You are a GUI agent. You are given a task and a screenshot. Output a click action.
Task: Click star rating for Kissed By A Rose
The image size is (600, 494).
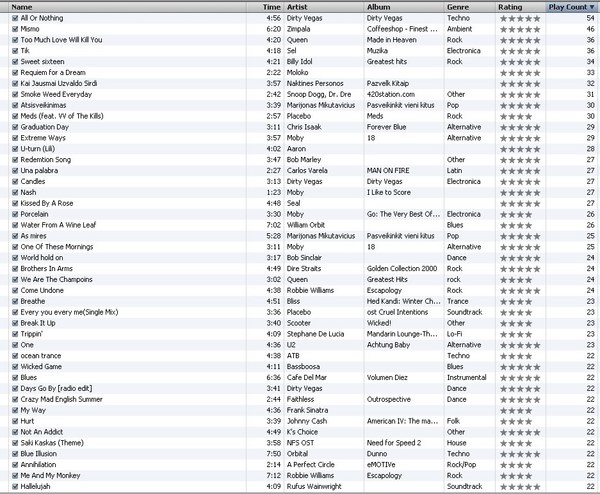point(520,203)
